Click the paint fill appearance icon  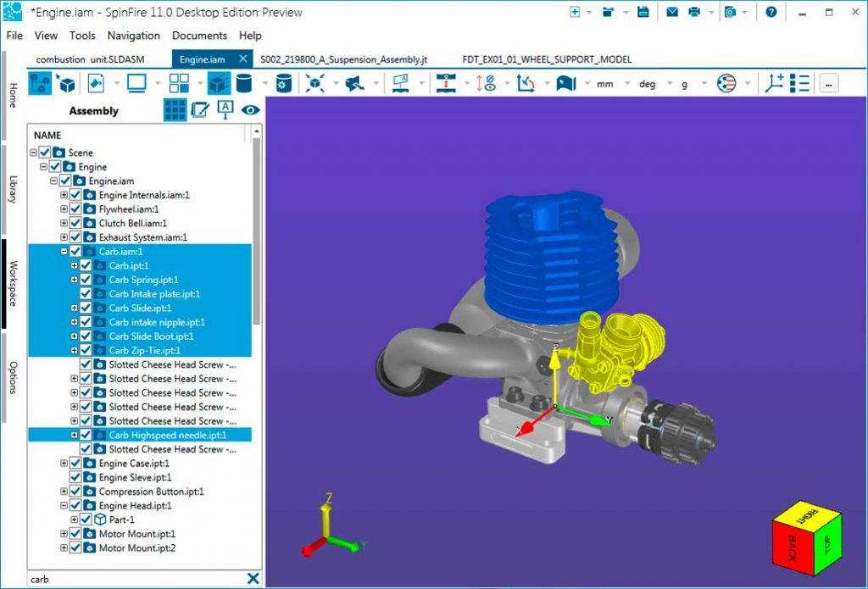pos(96,84)
